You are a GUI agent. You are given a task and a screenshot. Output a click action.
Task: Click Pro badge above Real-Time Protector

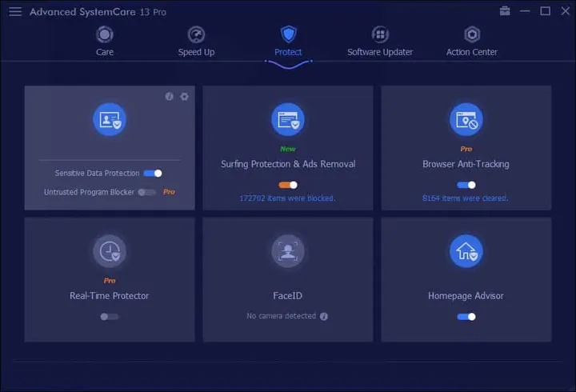(x=110, y=281)
